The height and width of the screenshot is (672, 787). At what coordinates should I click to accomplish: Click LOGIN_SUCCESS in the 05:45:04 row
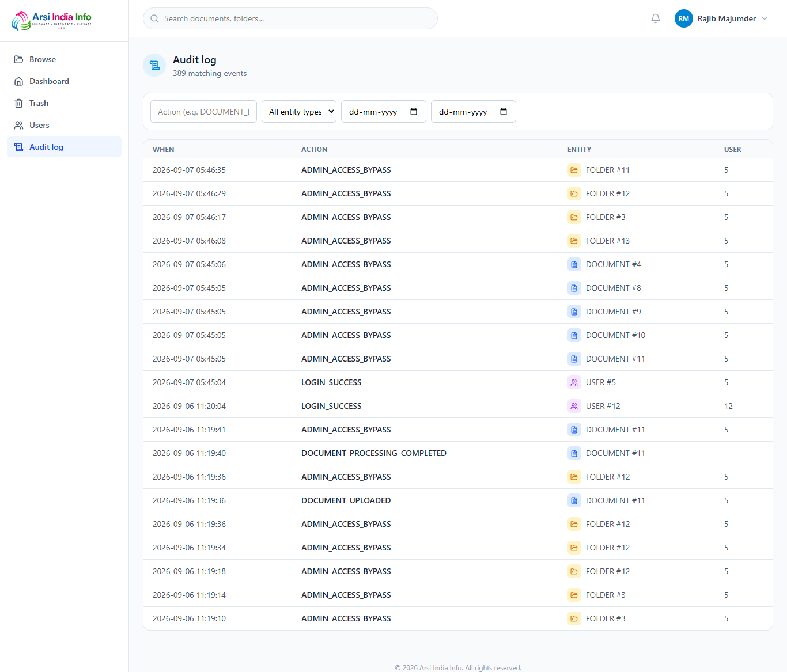coord(331,382)
